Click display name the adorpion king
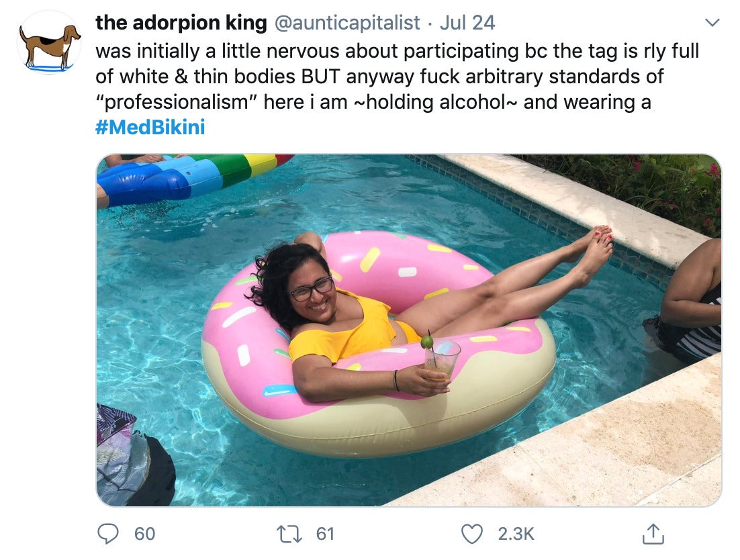The width and height of the screenshot is (740, 560). click(x=181, y=23)
